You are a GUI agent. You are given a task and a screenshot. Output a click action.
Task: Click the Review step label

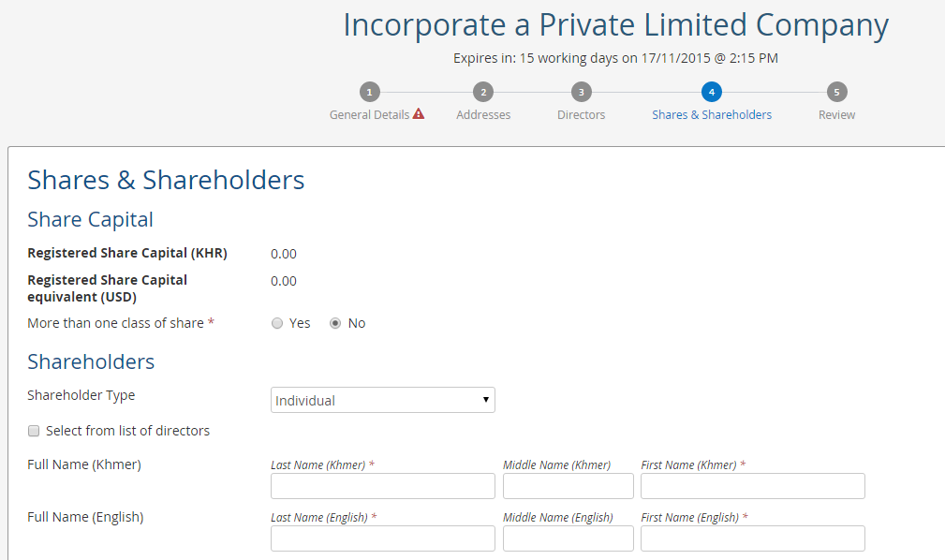coord(836,114)
